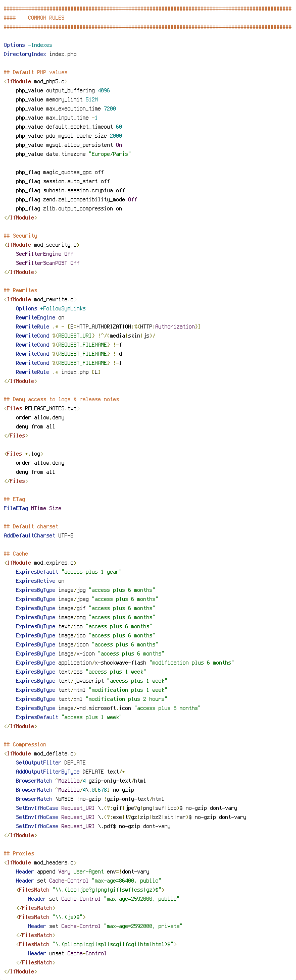Click the 'FileETag MTime Size' line
This screenshot has width=296, height=980.
[32, 508]
